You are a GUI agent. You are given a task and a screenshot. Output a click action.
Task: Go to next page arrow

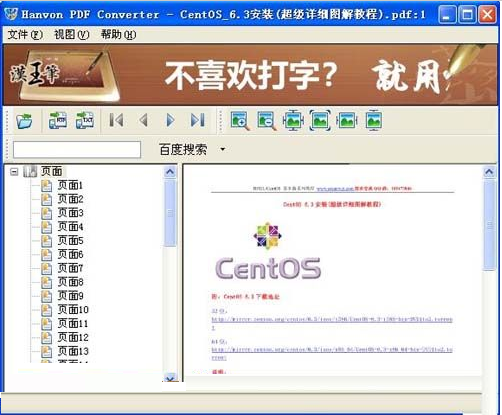[x=170, y=120]
